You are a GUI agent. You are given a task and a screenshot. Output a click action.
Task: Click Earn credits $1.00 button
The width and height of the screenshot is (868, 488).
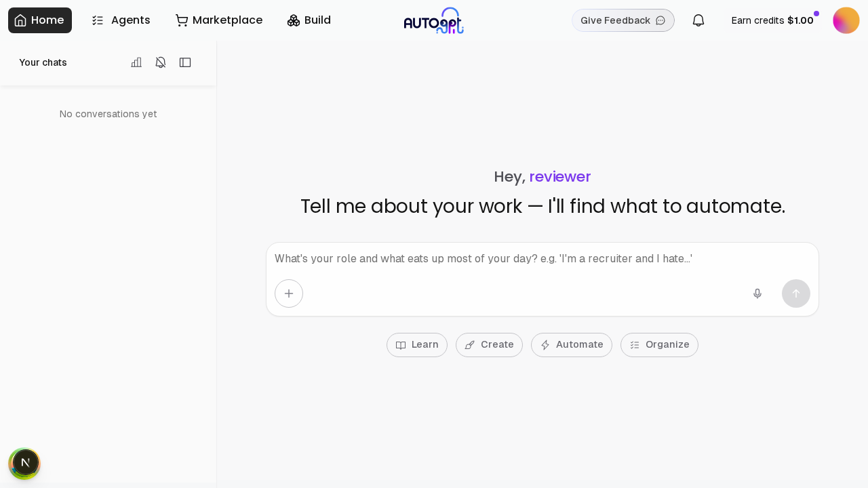point(772,20)
